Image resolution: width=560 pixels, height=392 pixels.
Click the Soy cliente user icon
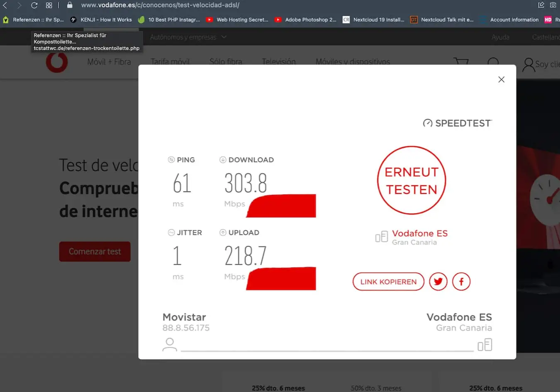528,65
